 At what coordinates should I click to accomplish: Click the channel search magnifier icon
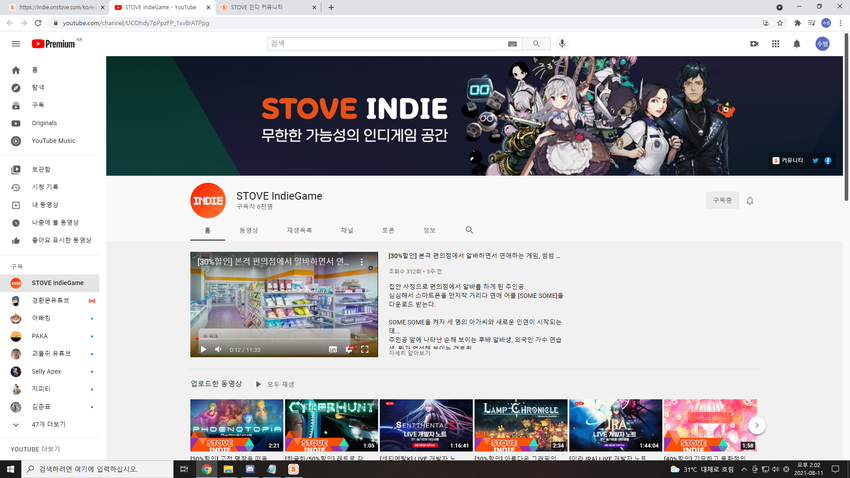pyautogui.click(x=469, y=230)
